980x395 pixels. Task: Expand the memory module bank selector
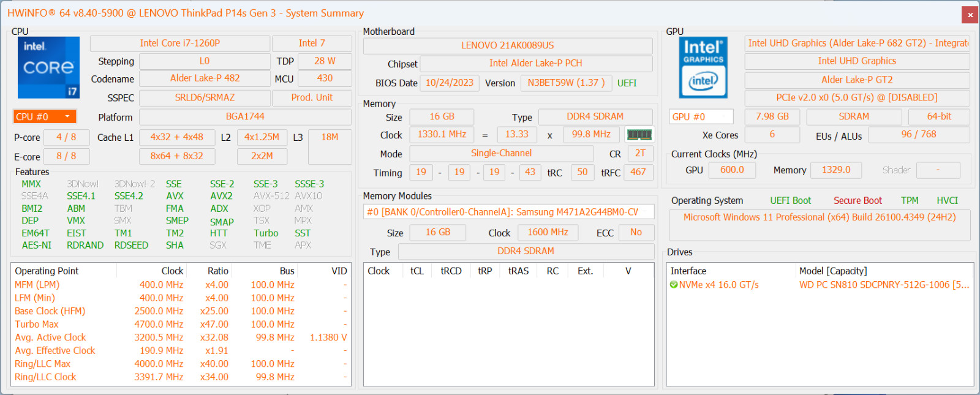508,212
